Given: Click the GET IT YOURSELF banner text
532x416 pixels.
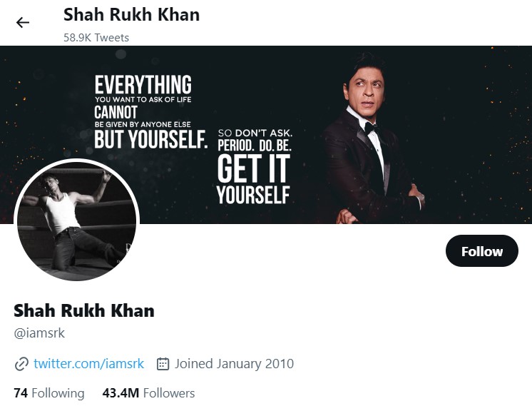Looking at the screenshot, I should coord(253,178).
